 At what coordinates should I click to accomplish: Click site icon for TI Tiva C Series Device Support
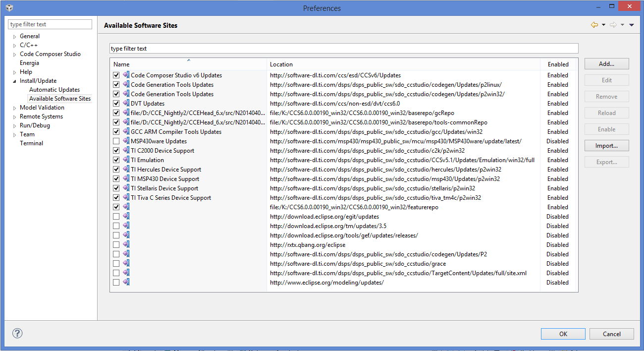(126, 198)
